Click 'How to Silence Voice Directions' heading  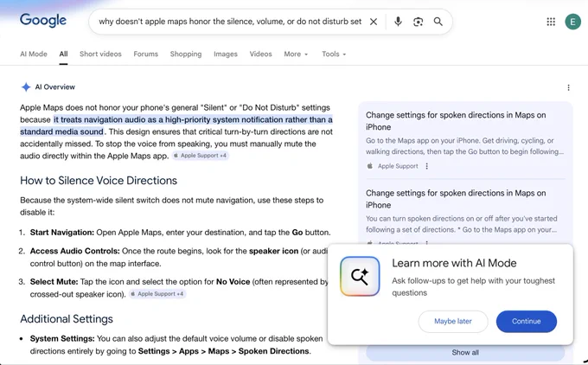(x=99, y=181)
